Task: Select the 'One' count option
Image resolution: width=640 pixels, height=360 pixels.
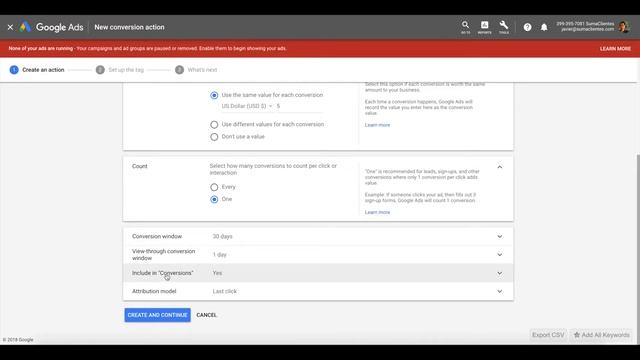Action: tap(214, 199)
